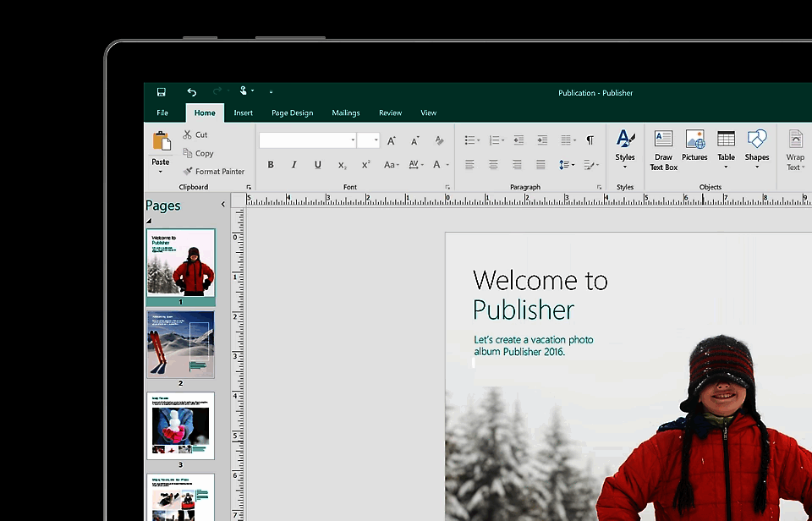Apply superscript formatting
The width and height of the screenshot is (812, 521).
365,164
